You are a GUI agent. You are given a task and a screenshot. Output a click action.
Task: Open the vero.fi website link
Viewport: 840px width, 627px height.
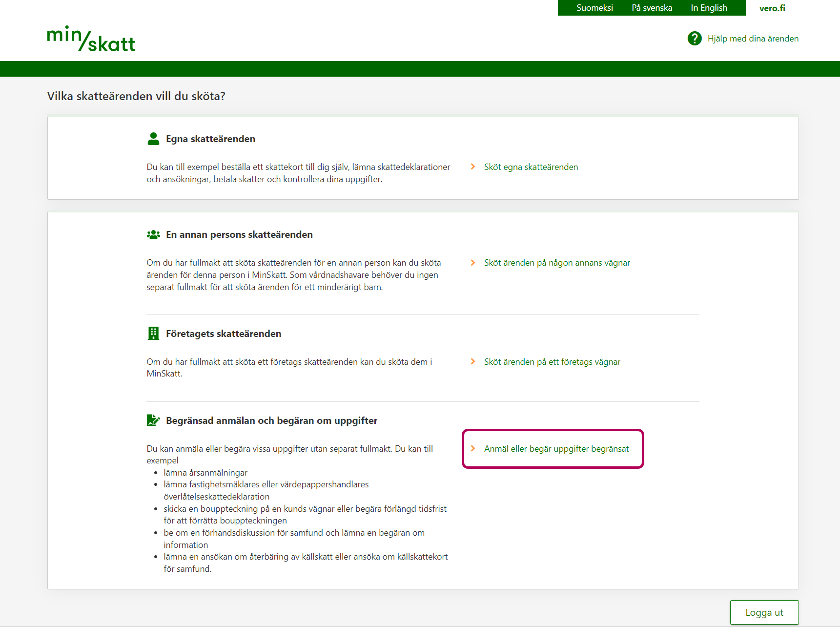click(x=772, y=8)
